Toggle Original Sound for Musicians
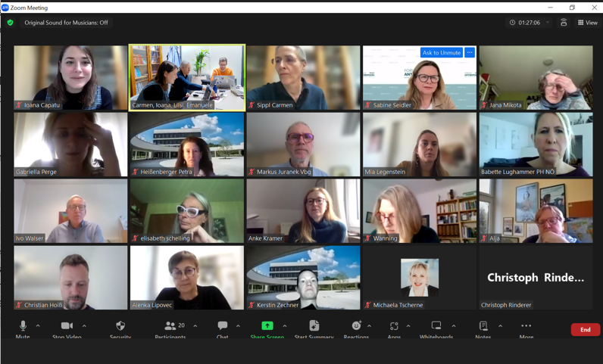The image size is (603, 364). 66,23
